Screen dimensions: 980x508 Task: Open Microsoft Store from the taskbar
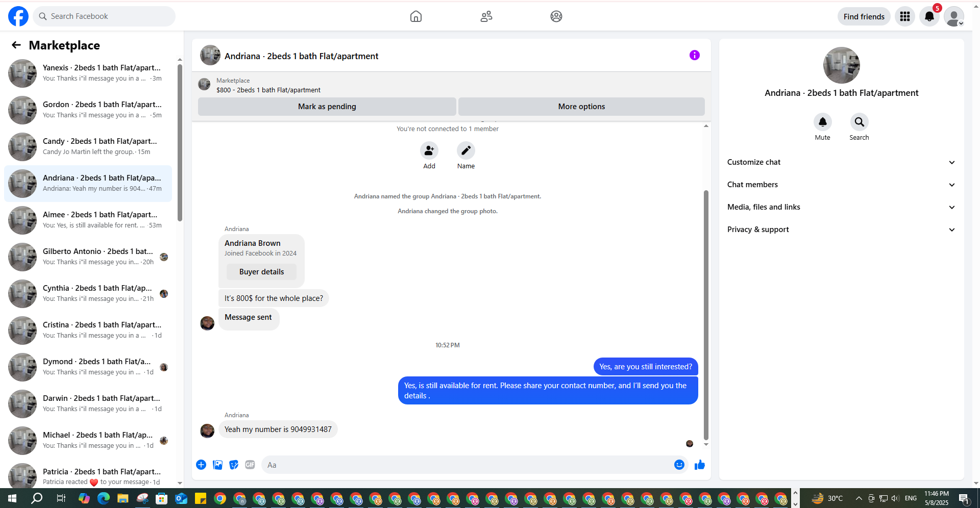(x=162, y=498)
